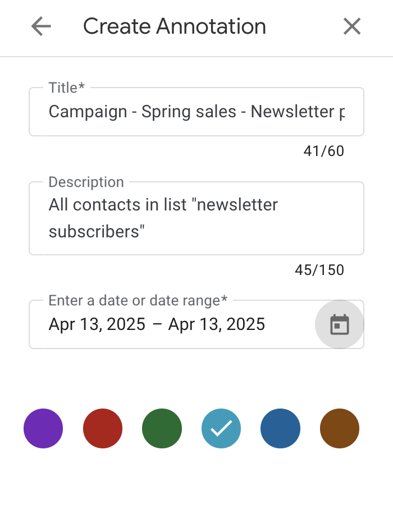Choose the red annotation color

pyautogui.click(x=103, y=428)
